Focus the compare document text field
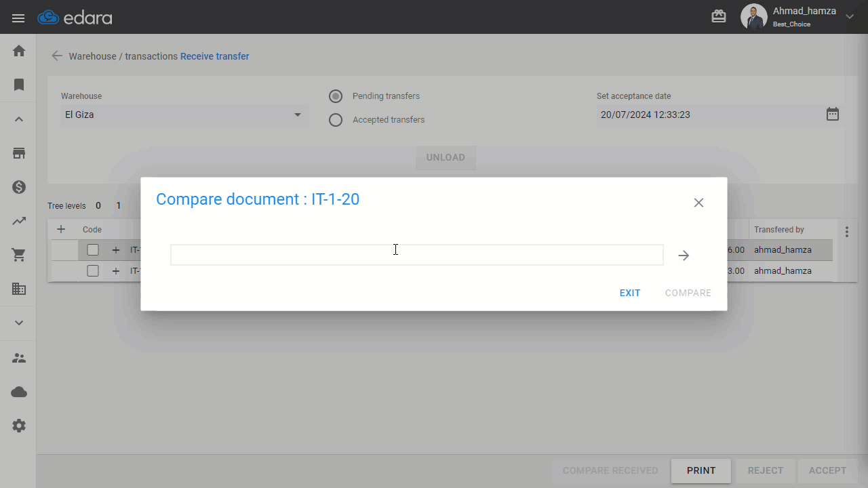The image size is (868, 488). point(417,255)
